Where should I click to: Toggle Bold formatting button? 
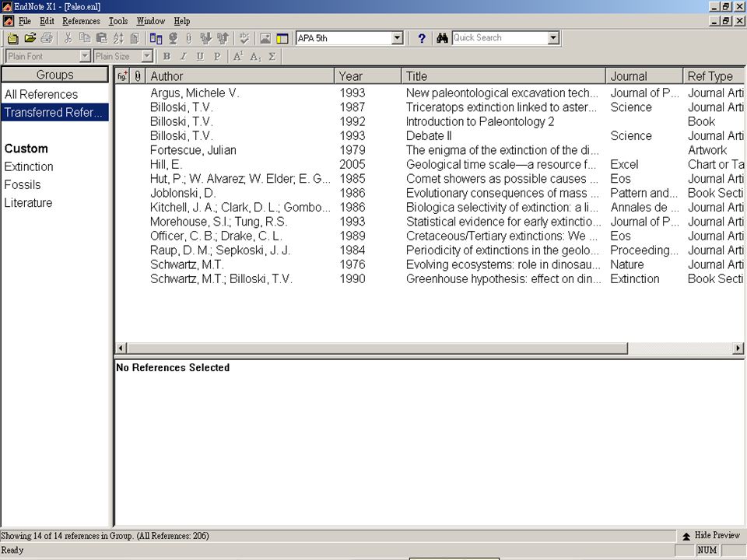click(167, 56)
